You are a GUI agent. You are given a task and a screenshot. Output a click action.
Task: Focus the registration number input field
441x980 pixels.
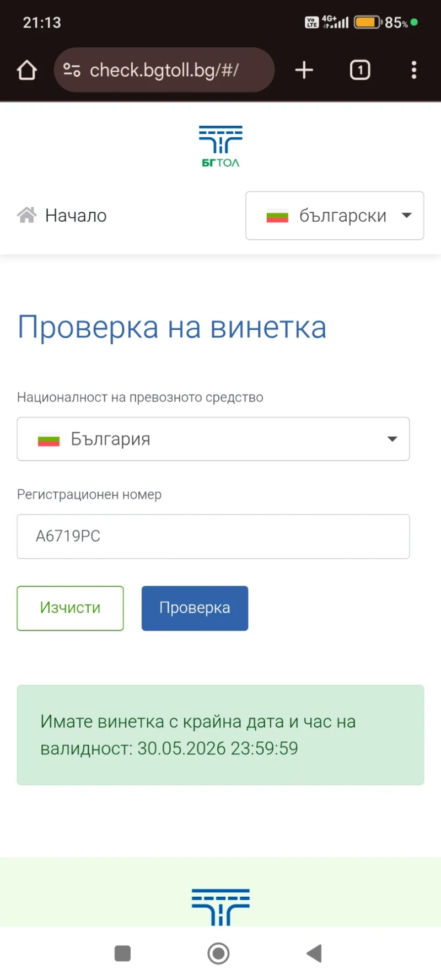tap(213, 536)
